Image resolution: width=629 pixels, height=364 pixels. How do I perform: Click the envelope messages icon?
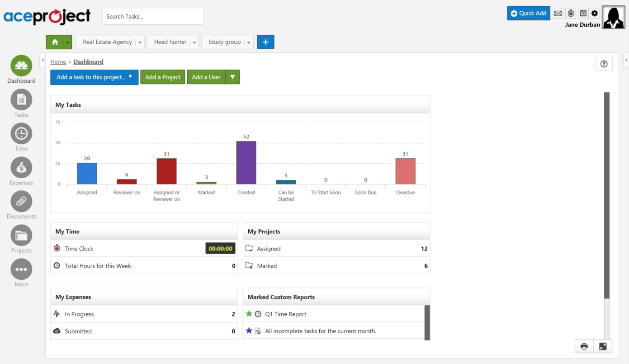coord(558,14)
